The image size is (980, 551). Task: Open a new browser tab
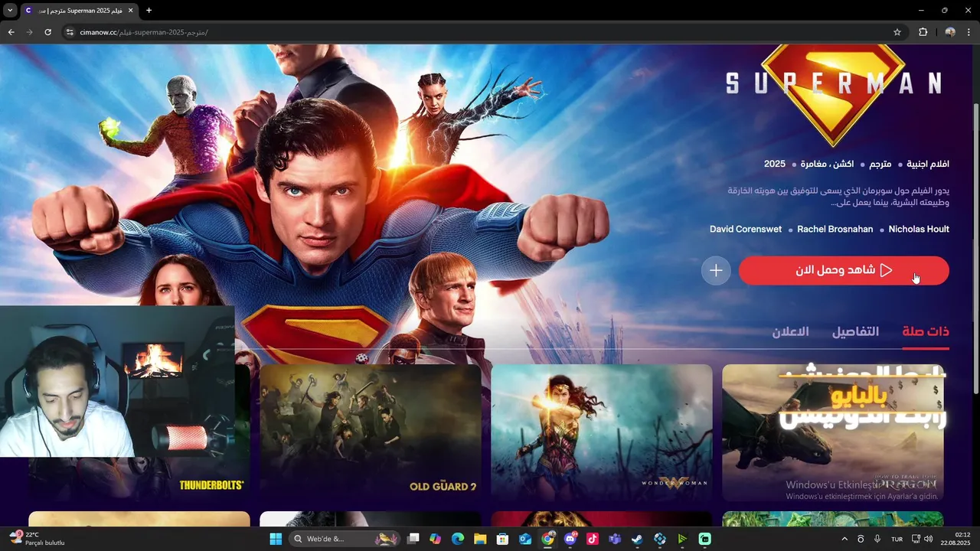coord(149,10)
